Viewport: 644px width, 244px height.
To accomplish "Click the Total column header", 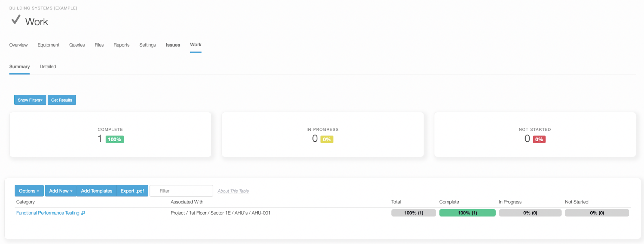I will (396, 202).
